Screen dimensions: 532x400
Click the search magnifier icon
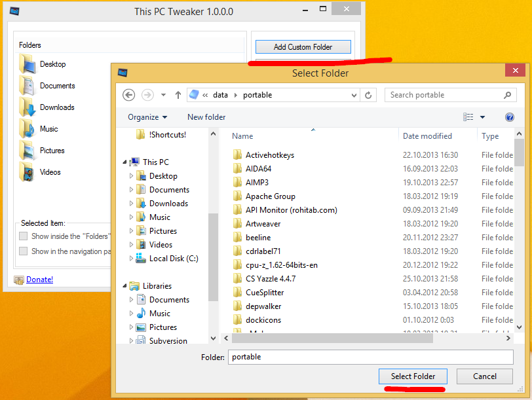tap(507, 95)
